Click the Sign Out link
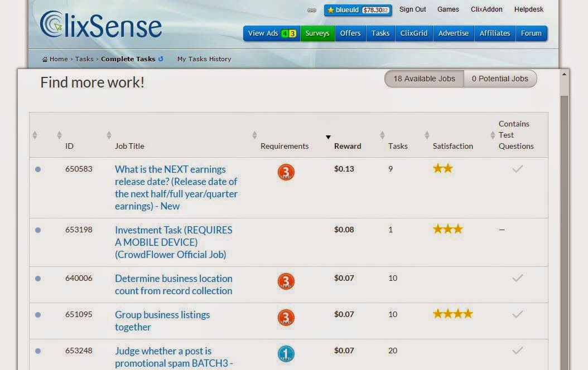 click(x=412, y=9)
